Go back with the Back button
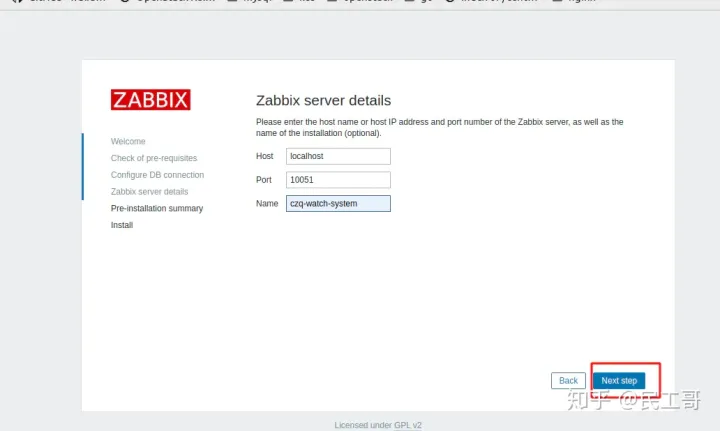The image size is (720, 431). 568,381
